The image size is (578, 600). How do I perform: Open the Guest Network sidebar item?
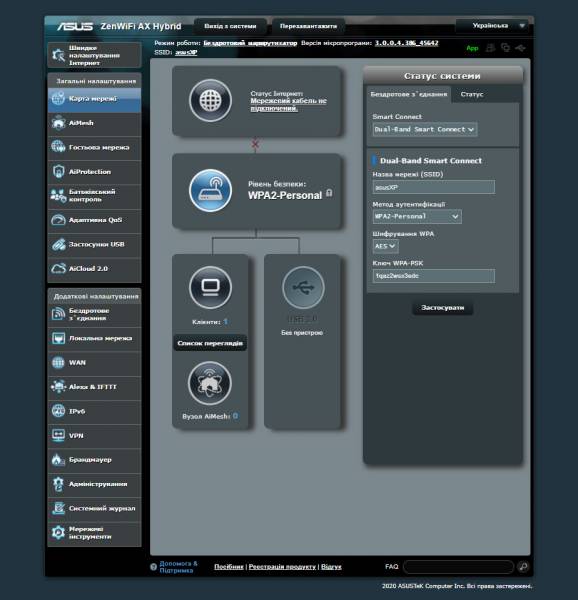(94, 147)
